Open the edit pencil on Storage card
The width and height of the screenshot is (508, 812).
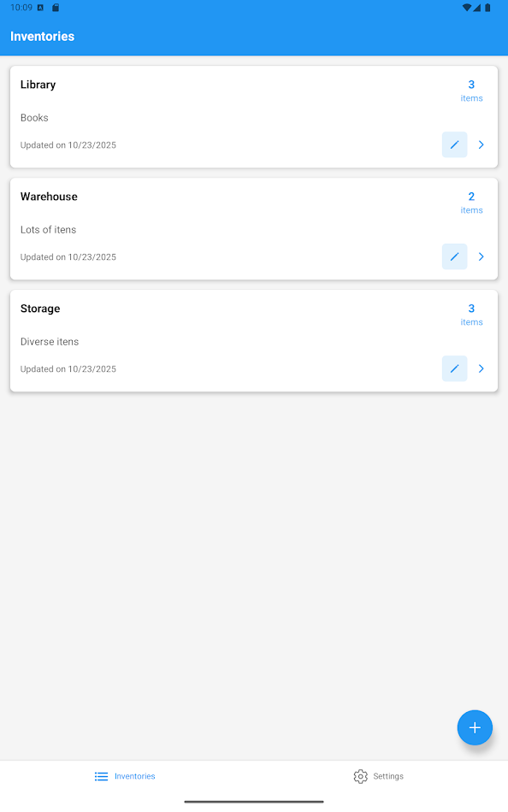(x=454, y=368)
